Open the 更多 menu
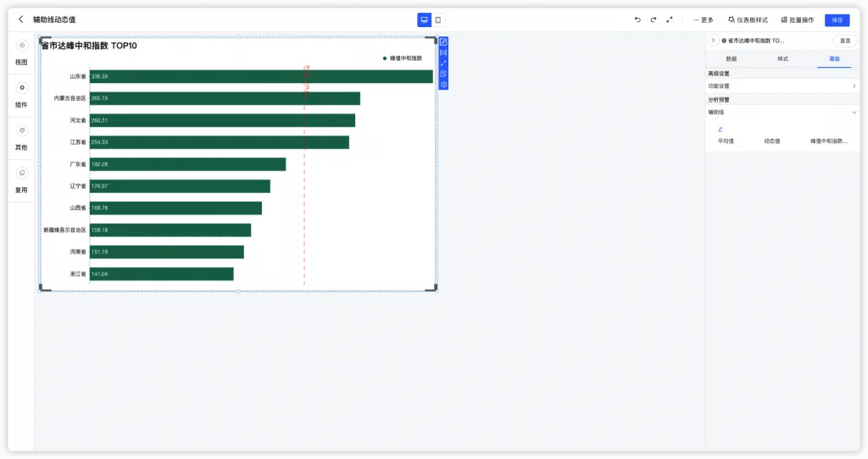This screenshot has width=868, height=459. coord(704,20)
